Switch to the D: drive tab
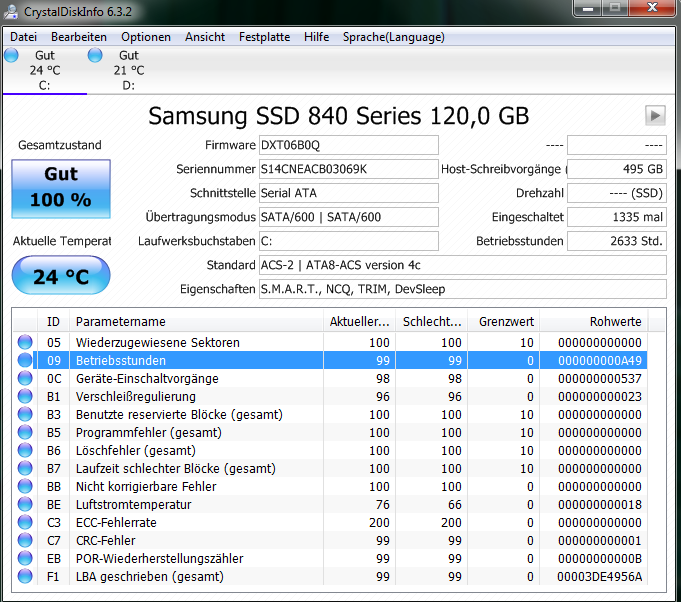 129,70
